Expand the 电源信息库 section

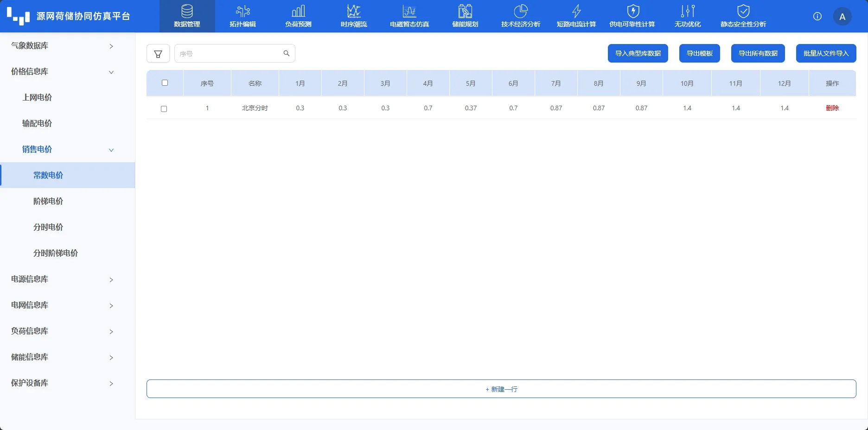click(x=67, y=279)
